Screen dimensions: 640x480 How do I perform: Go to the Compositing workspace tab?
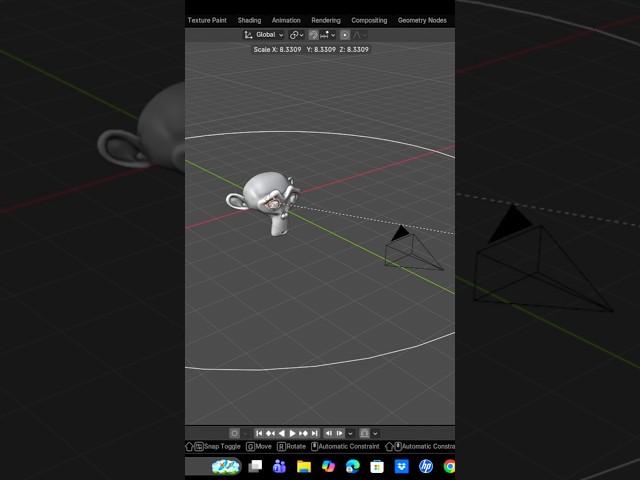coord(369,20)
